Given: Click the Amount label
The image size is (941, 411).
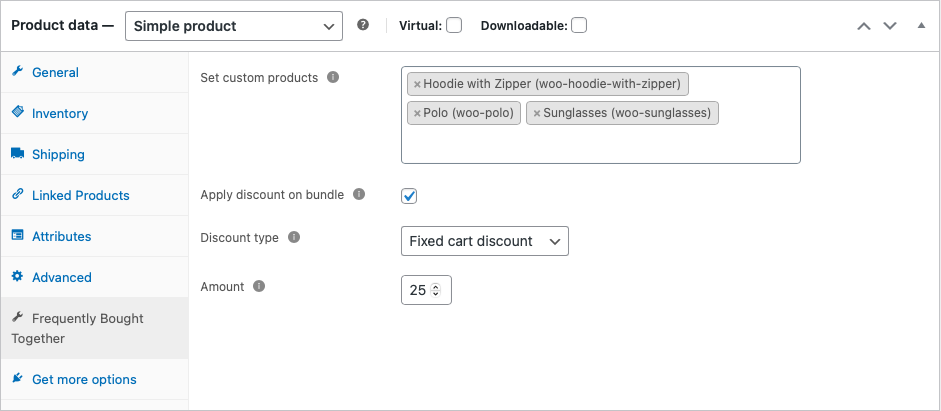Looking at the screenshot, I should coord(223,287).
